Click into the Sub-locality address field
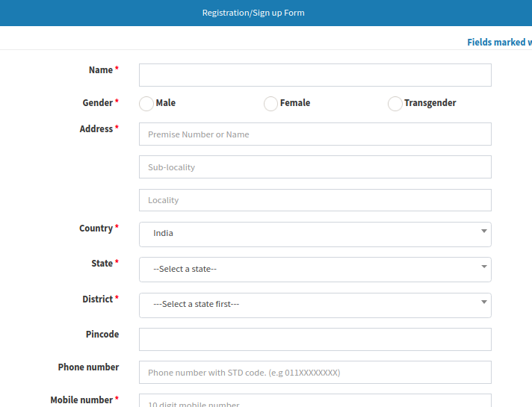This screenshot has width=532, height=407. (315, 167)
